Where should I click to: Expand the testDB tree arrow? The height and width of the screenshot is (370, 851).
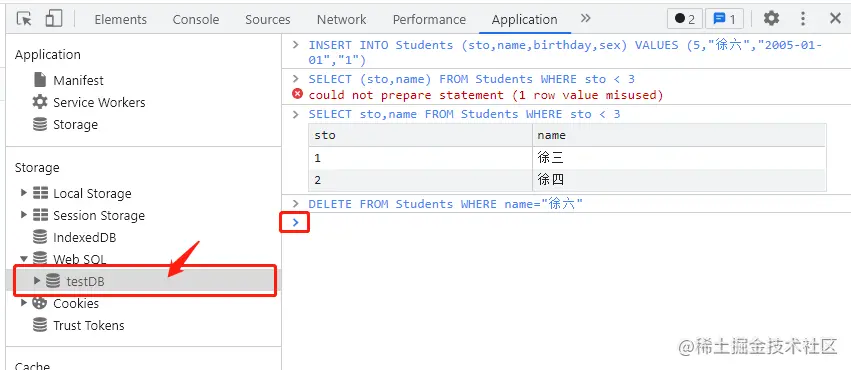click(x=37, y=281)
